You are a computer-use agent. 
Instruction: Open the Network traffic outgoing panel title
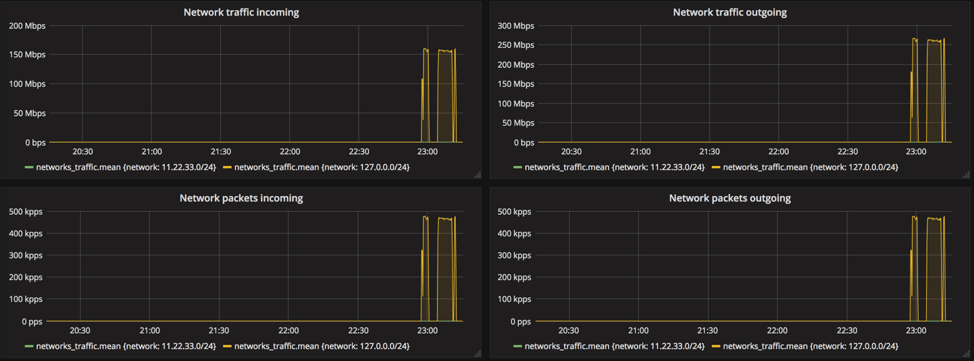(730, 12)
